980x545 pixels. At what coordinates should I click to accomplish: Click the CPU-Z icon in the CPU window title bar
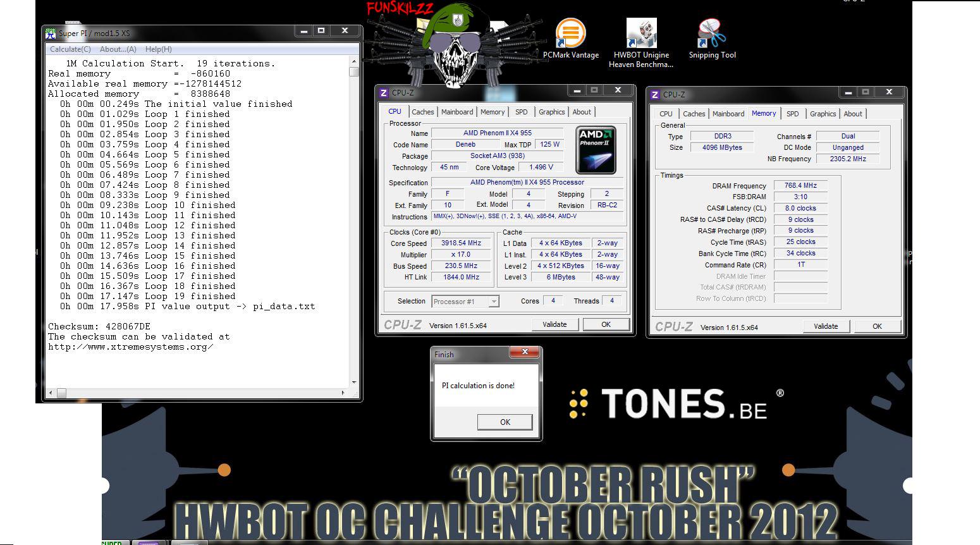click(x=383, y=93)
